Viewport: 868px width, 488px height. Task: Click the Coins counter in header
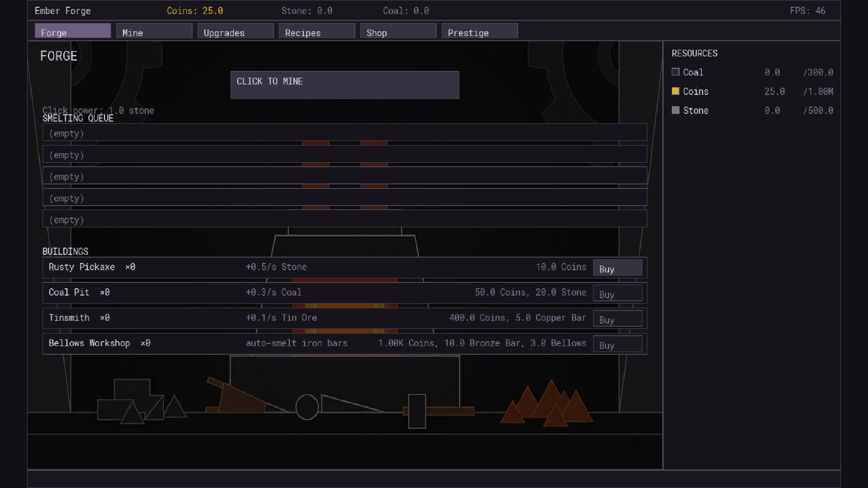tap(195, 11)
